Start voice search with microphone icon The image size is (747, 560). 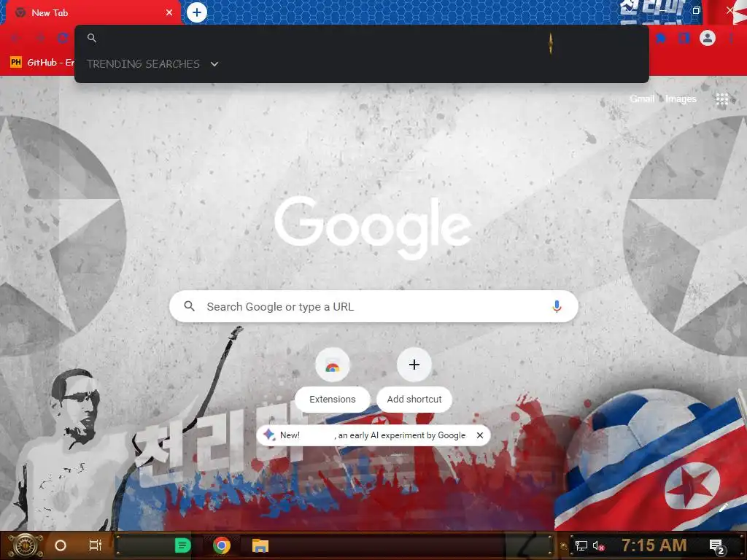(557, 306)
